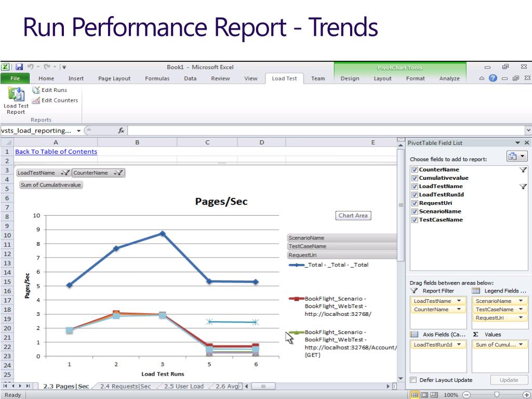Switch to the Formulas ribbon tab
Viewport: 532px width, 399px height.
(157, 78)
